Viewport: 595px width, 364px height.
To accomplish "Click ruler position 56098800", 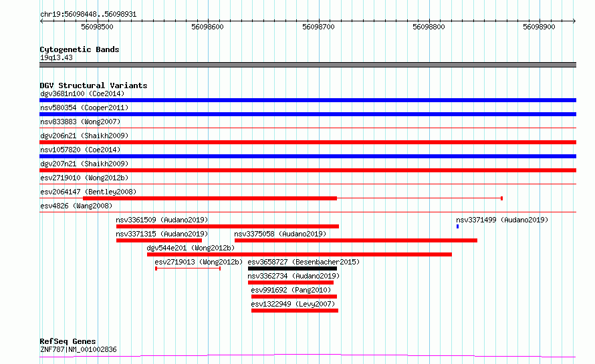I will point(429,27).
